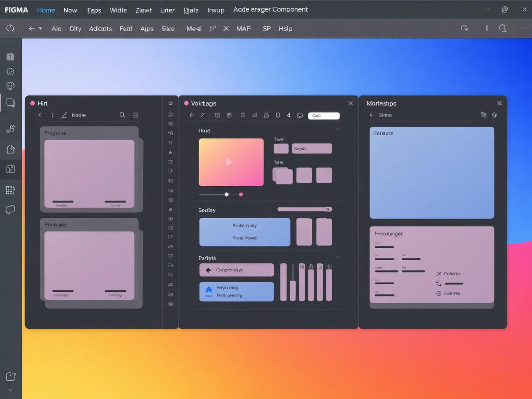Click the X icon beside MAP
This screenshot has width=532, height=399.
pos(226,28)
